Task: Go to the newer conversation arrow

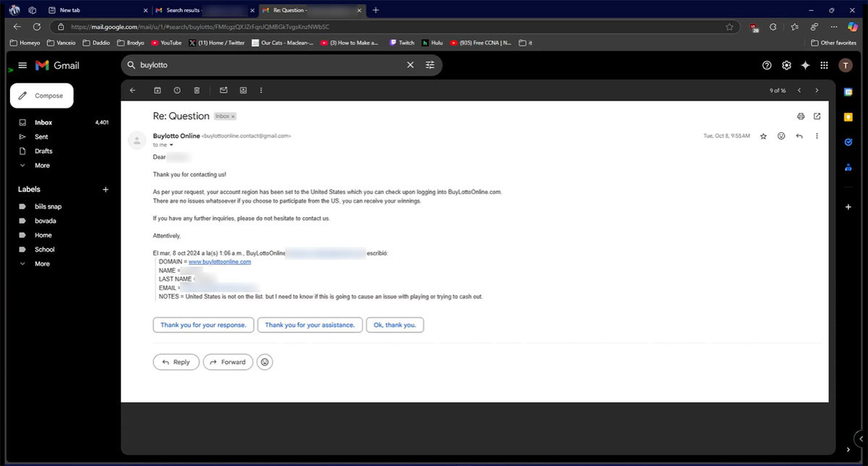Action: pos(799,90)
